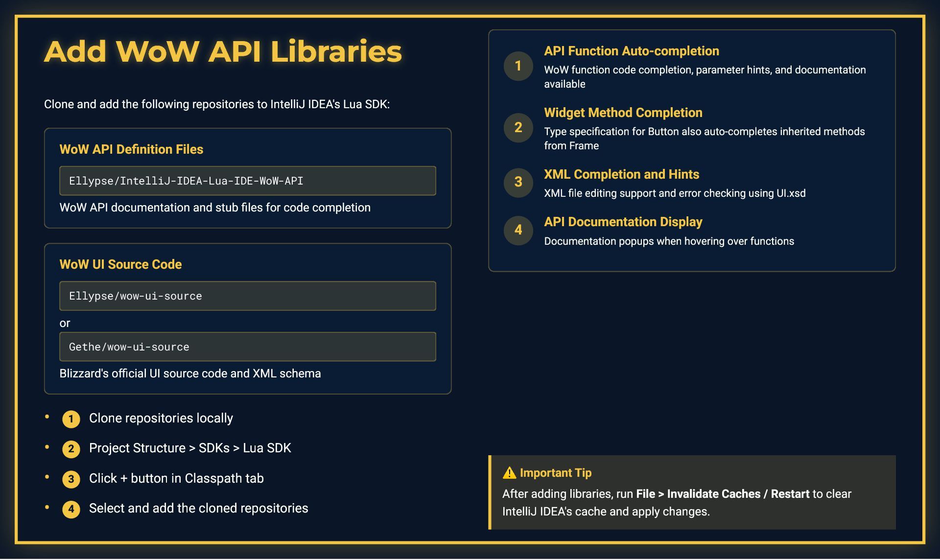
Task: Click the Add WoW API Libraries main title
Action: click(223, 51)
